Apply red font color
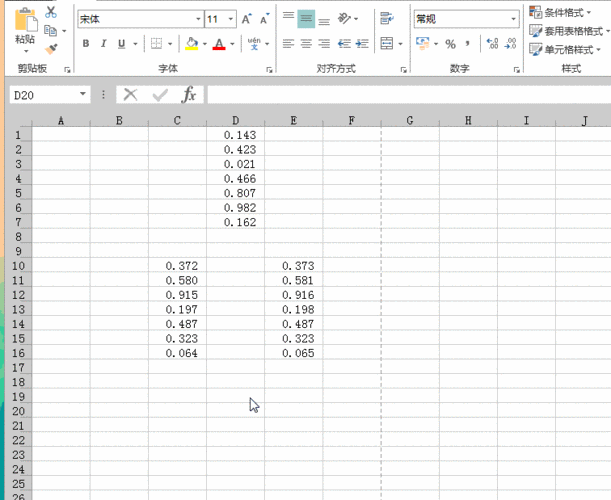This screenshot has width=611, height=500. 219,43
